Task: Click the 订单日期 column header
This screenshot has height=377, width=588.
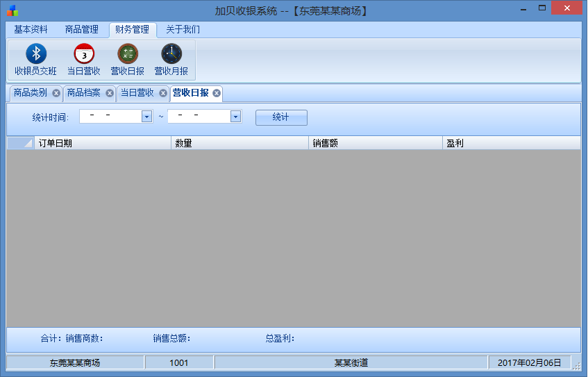Action: pyautogui.click(x=102, y=143)
